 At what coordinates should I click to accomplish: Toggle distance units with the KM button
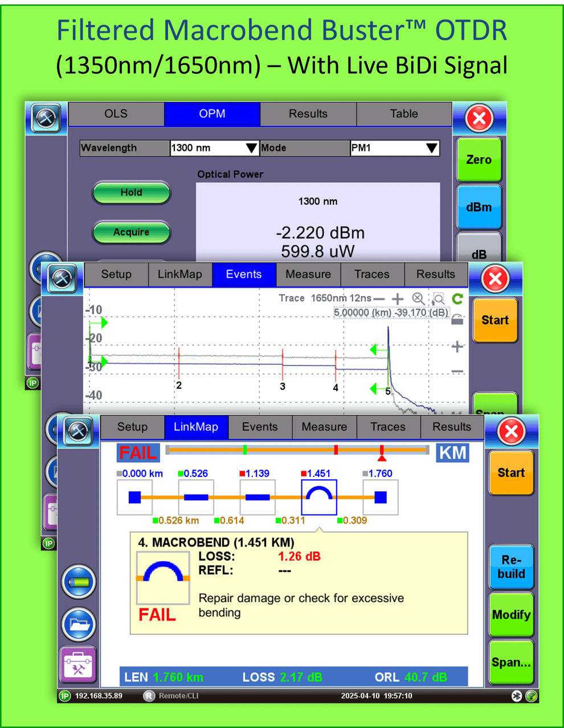point(452,453)
